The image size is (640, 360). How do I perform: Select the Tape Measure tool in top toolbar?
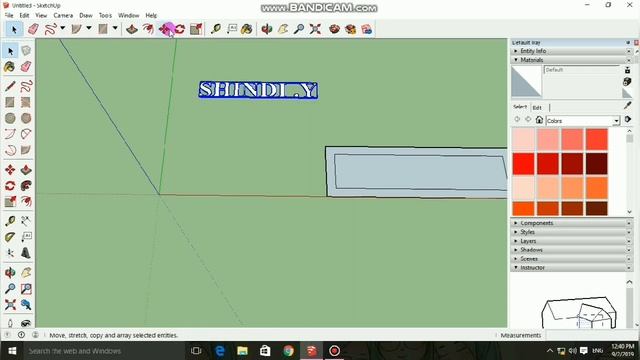216,29
